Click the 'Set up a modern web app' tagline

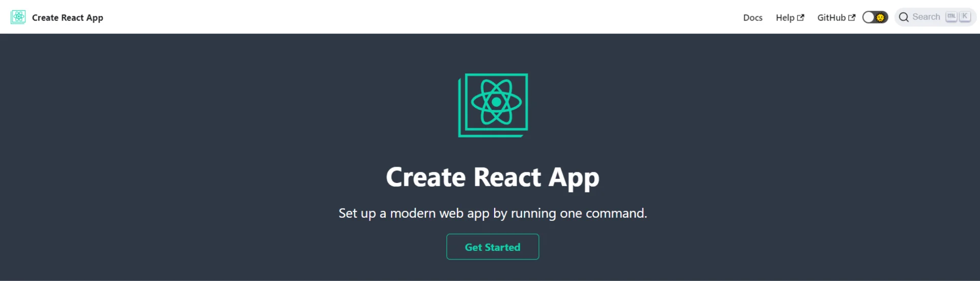coord(493,213)
